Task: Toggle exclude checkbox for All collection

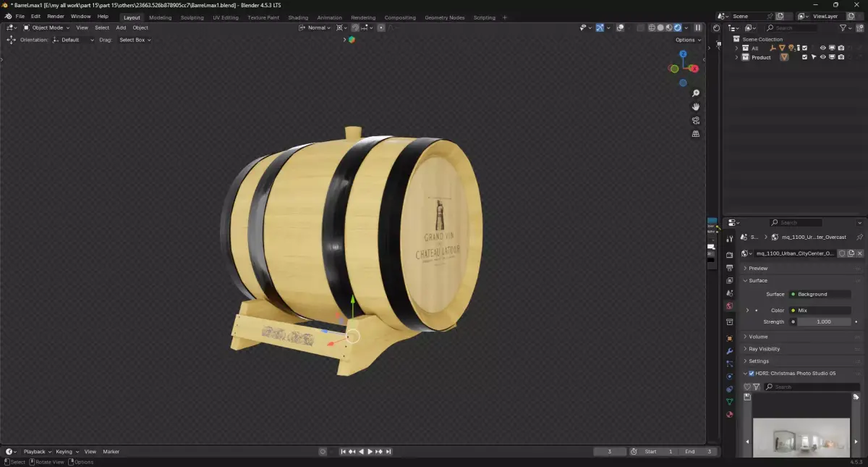Action: point(804,48)
